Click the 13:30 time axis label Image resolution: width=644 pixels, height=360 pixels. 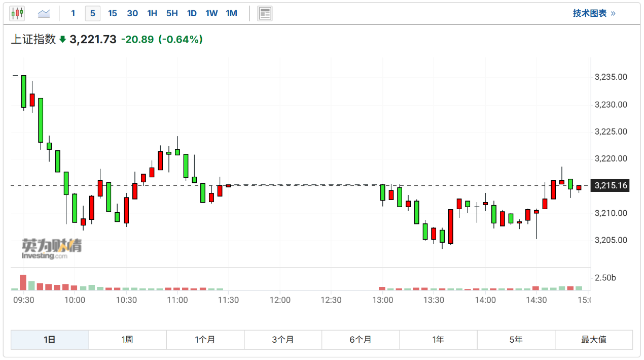tap(434, 300)
